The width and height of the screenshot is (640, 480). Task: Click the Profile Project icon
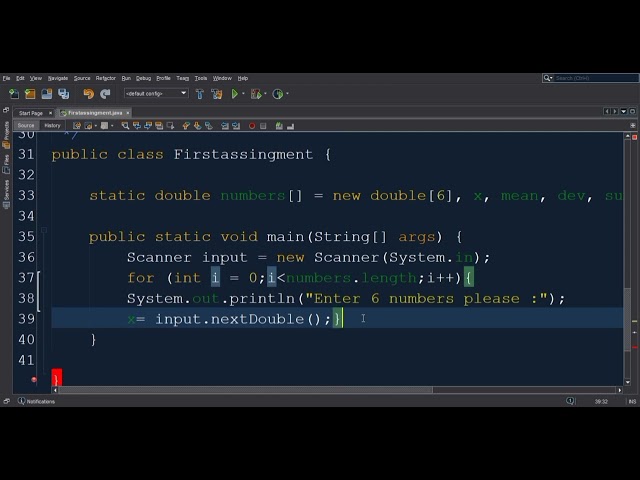[x=278, y=94]
